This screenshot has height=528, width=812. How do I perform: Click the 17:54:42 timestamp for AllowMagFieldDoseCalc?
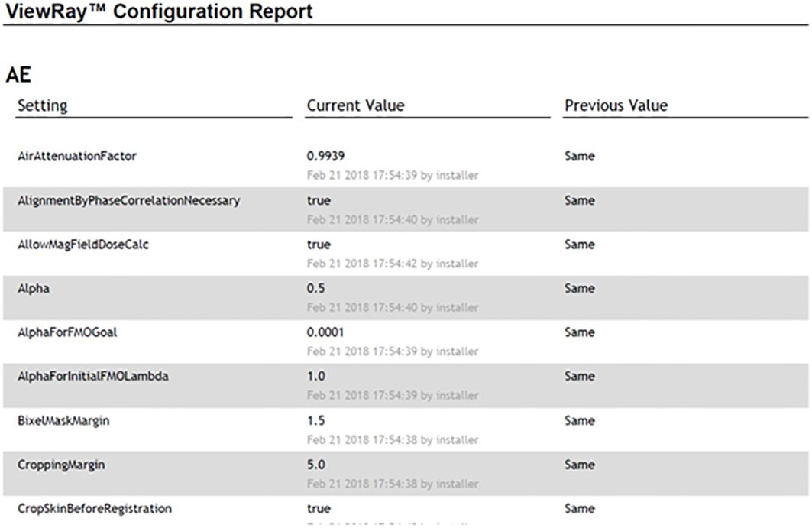pyautogui.click(x=393, y=264)
